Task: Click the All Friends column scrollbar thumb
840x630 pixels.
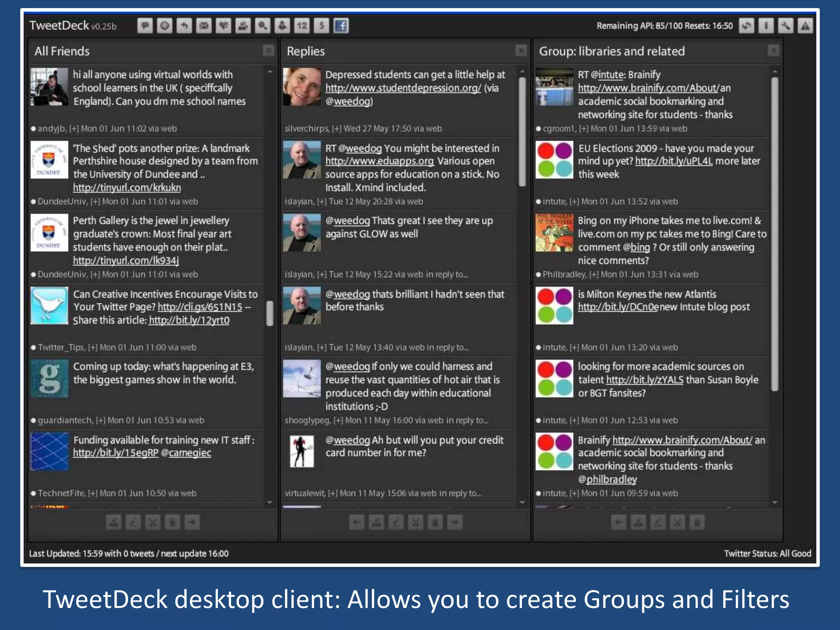Action: (269, 313)
